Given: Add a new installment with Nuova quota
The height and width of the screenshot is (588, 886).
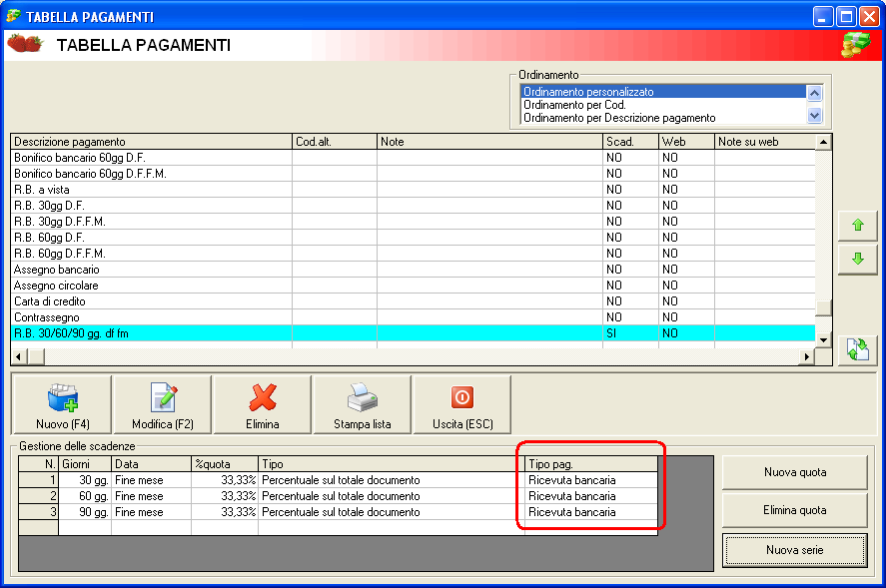Looking at the screenshot, I should coord(794,472).
